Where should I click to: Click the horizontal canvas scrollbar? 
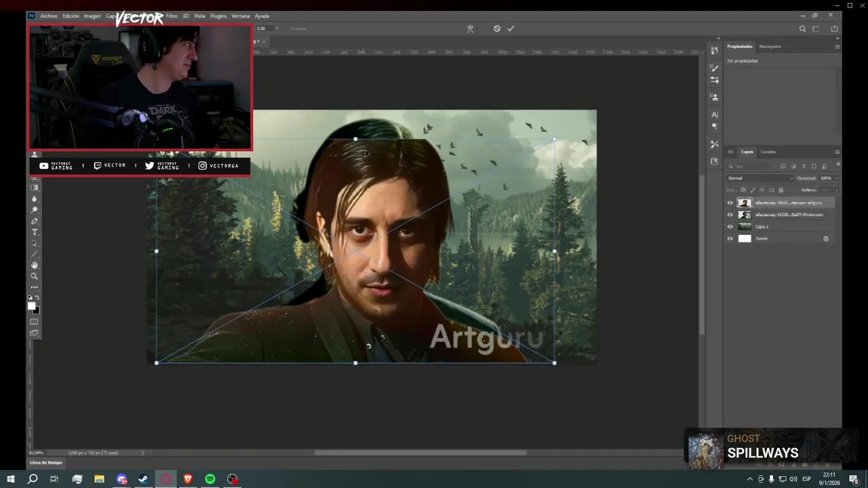tap(420, 453)
